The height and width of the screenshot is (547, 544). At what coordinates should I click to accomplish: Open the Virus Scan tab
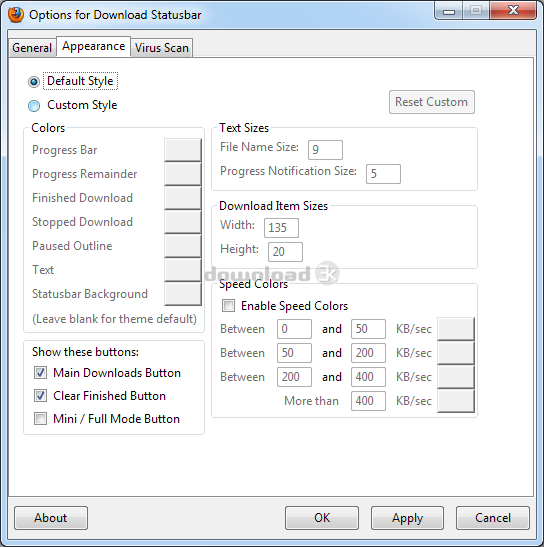tap(162, 47)
